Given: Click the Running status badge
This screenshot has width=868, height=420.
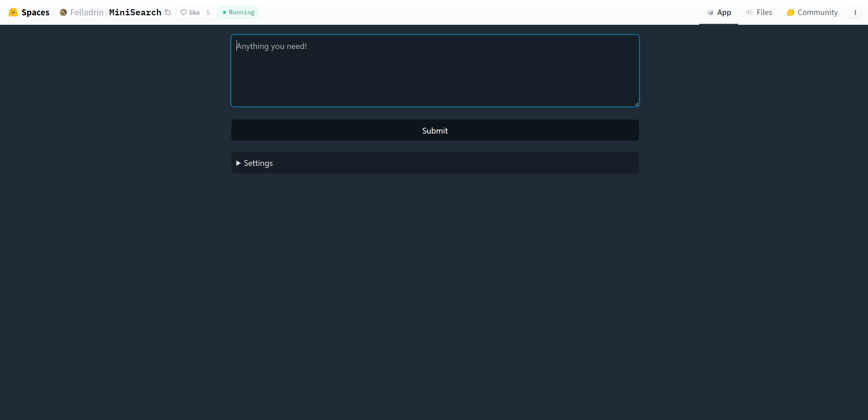Looking at the screenshot, I should coord(238,12).
